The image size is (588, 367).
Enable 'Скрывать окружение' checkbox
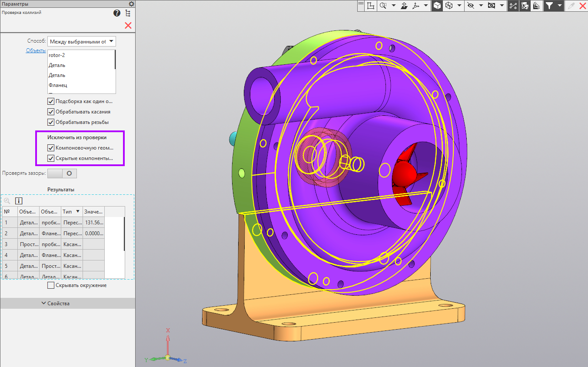click(x=51, y=285)
